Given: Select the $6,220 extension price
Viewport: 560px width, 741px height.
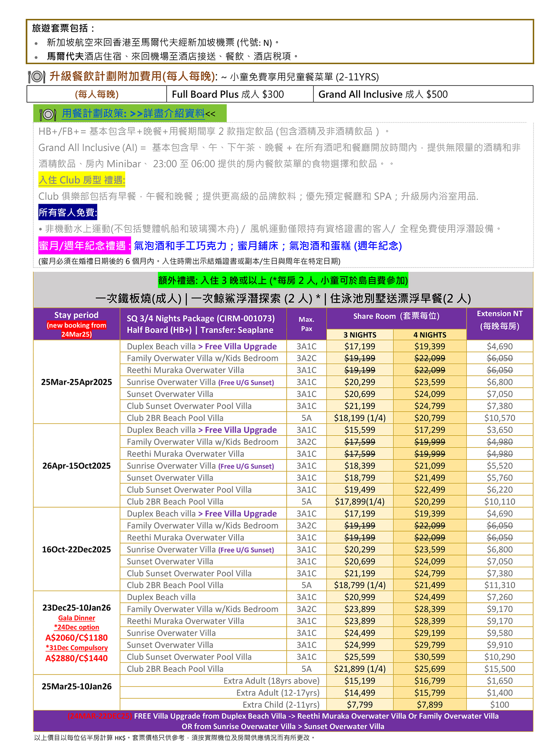Looking at the screenshot, I should 500,490.
